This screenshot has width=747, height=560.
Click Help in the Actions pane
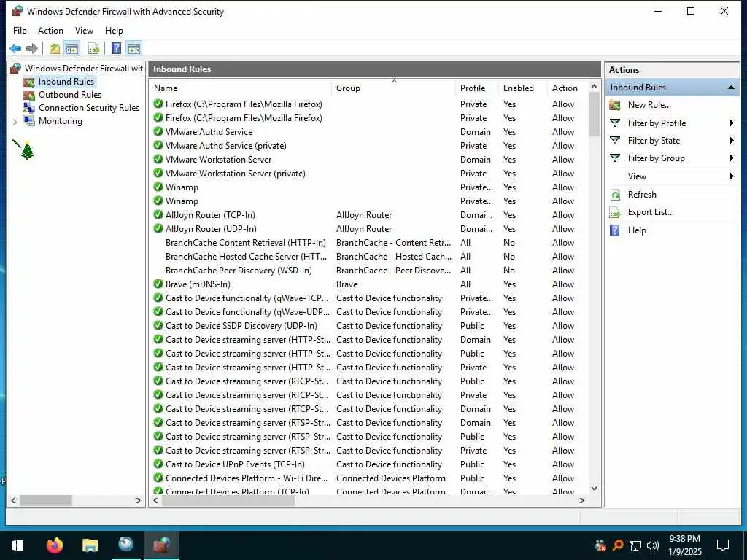637,230
